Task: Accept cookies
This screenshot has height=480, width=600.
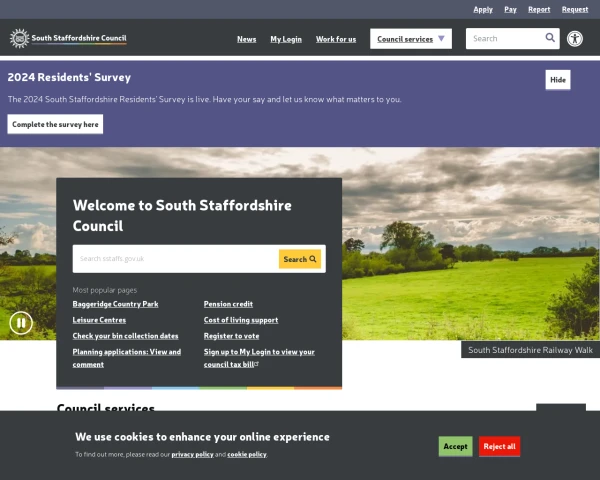Action: 455,446
